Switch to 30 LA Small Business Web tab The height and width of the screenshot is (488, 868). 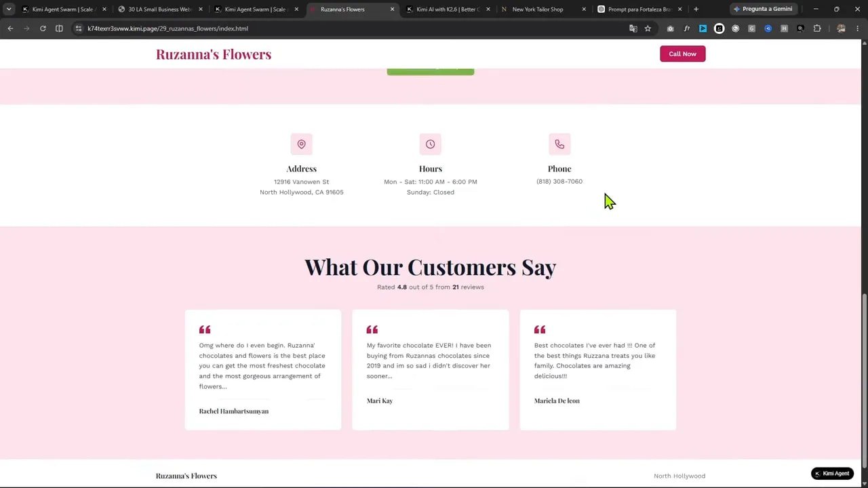159,9
